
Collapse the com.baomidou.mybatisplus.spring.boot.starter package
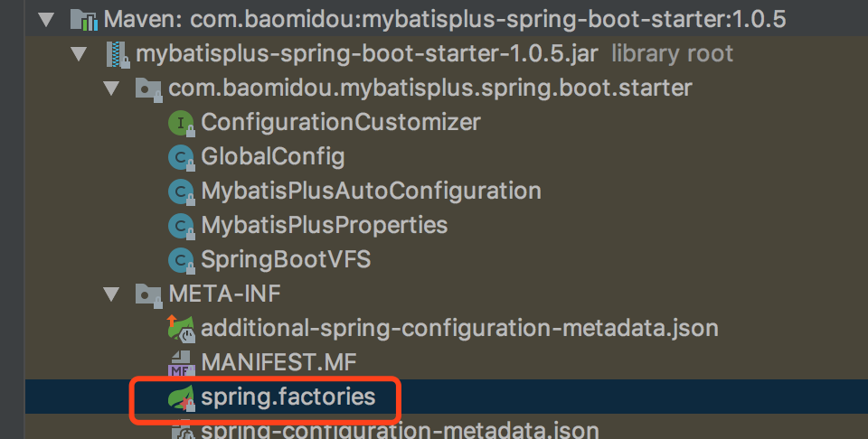click(x=112, y=88)
